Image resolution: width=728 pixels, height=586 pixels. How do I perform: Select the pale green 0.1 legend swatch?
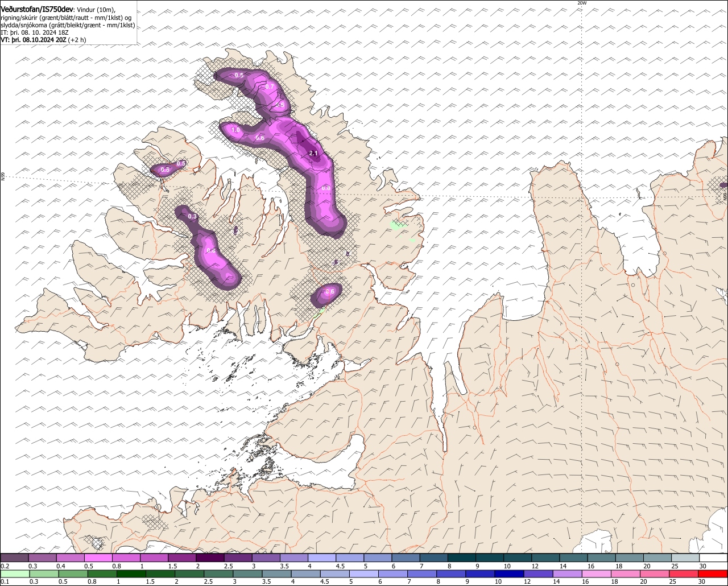tap(15, 573)
